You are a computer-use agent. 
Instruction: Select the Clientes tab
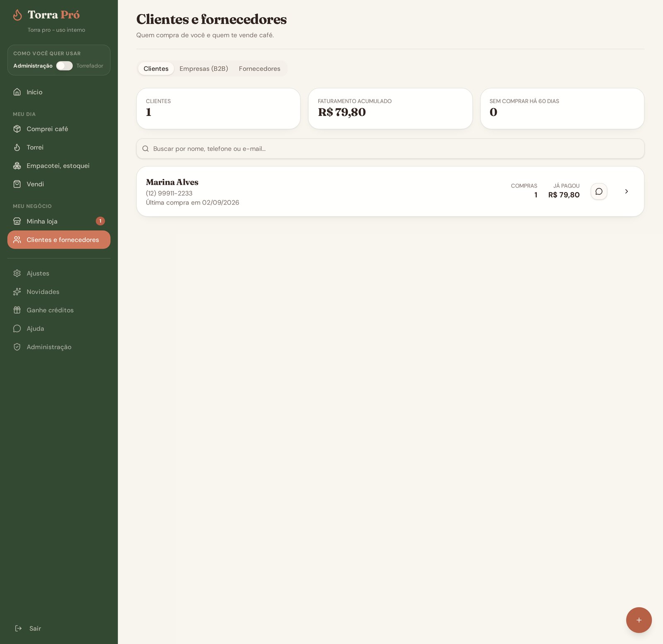pyautogui.click(x=156, y=68)
